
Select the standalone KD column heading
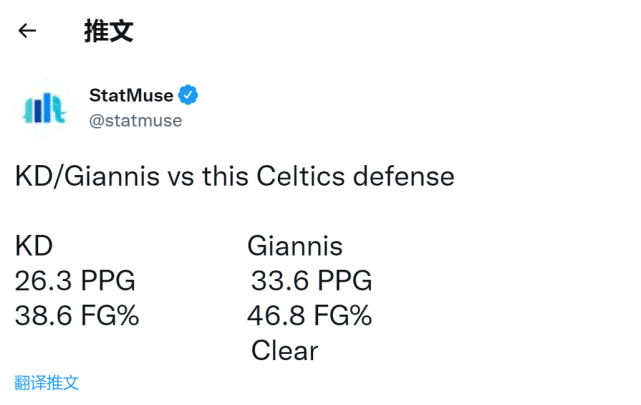[34, 246]
